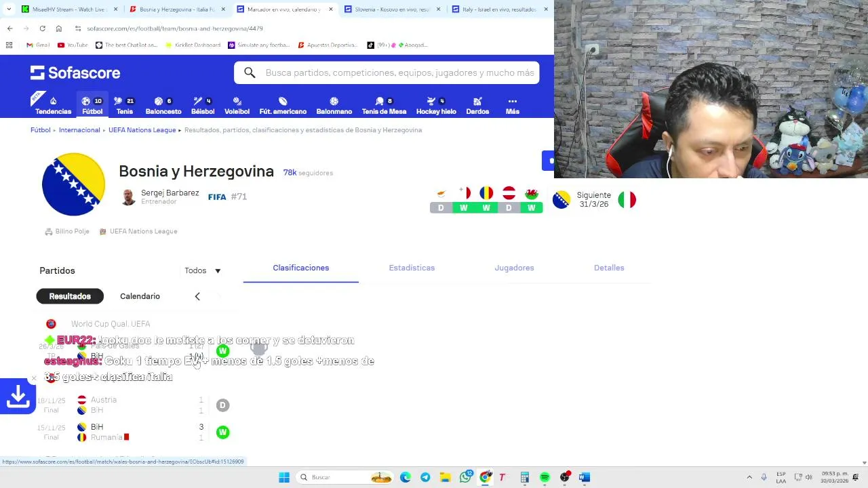868x488 pixels.
Task: Open the apps grid in bookmarks bar
Action: 9,45
